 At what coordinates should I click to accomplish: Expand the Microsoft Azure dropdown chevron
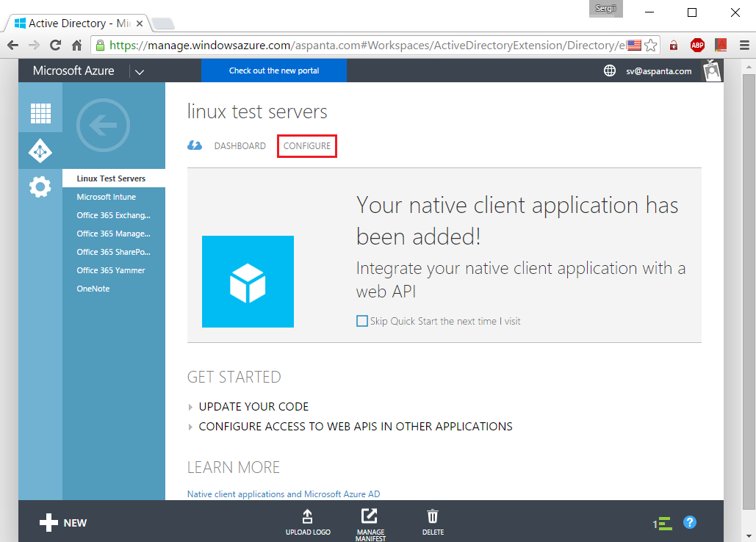[140, 71]
